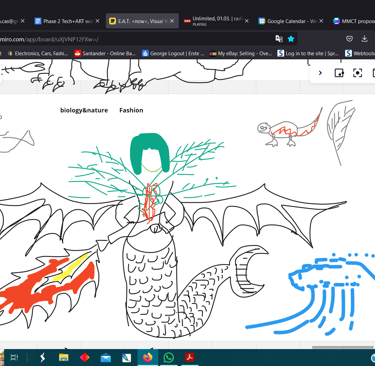This screenshot has height=366, width=375.
Task: Toggle the bookmark star for this page
Action: tap(291, 39)
